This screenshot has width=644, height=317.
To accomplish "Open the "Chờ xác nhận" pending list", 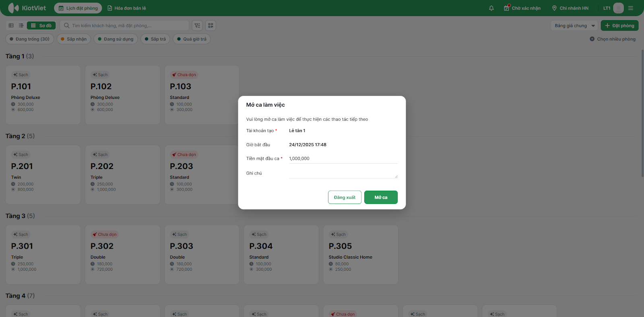I will 522,8.
